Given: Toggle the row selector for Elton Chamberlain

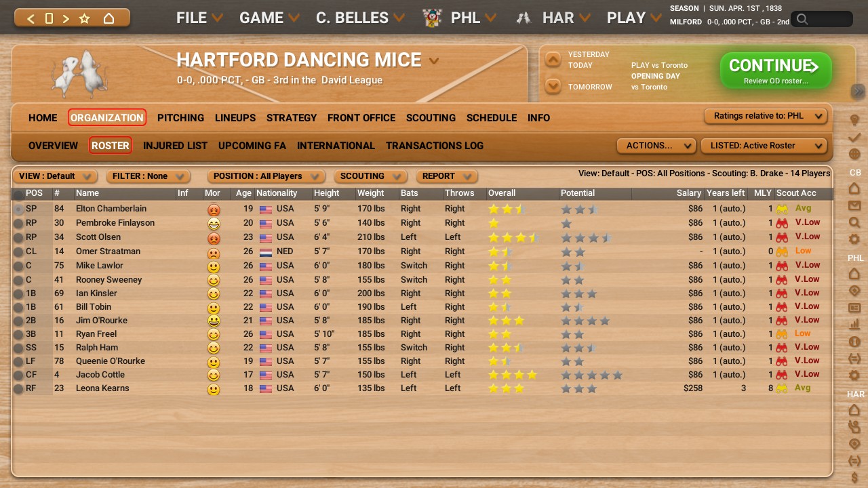Looking at the screenshot, I should [18, 209].
